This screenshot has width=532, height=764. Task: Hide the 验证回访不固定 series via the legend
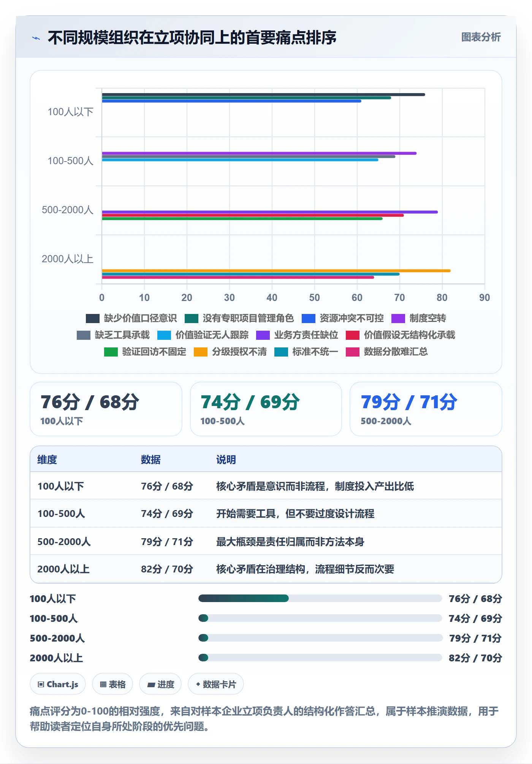point(145,352)
